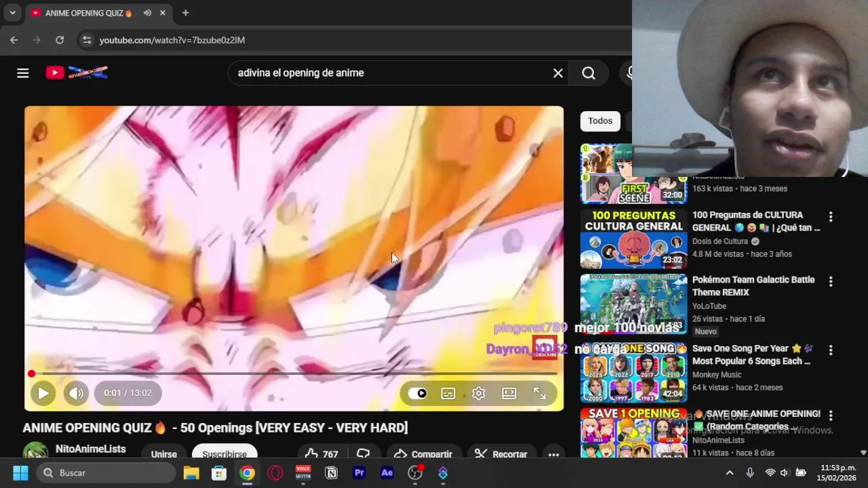Select the 'Todos' filter chip
This screenshot has height=488, width=868.
(x=600, y=121)
